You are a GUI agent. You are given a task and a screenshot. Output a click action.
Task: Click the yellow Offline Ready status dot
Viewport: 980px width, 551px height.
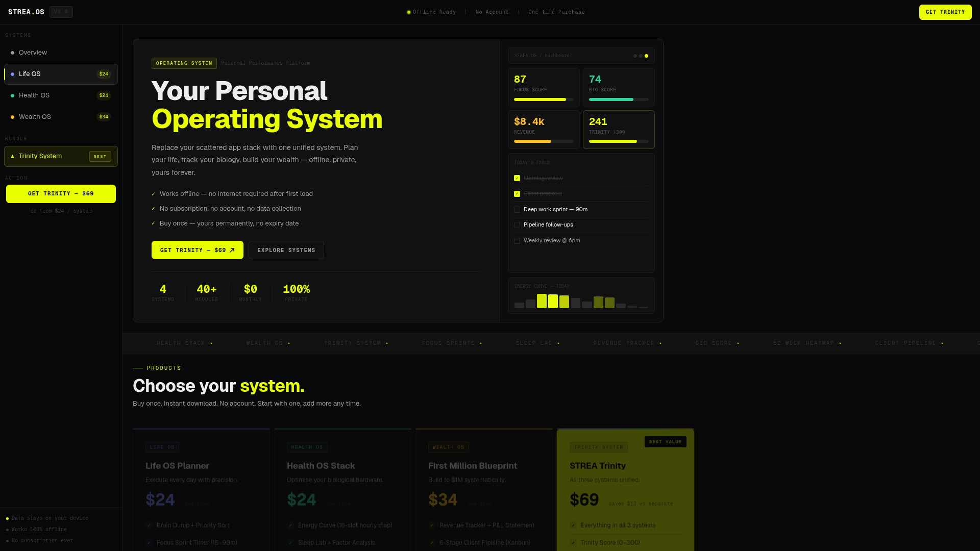[x=408, y=12]
